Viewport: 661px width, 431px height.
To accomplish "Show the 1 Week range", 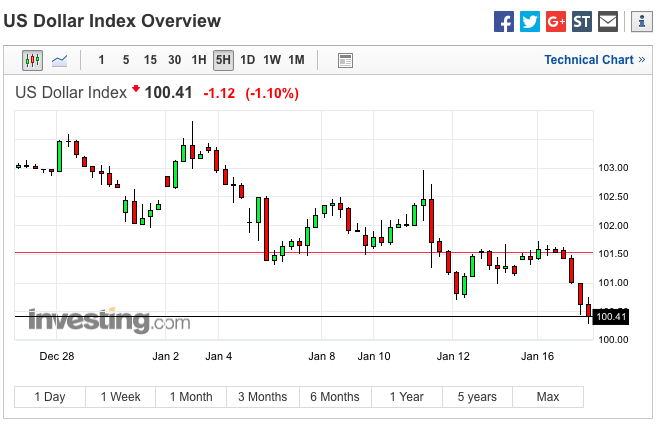I will click(x=121, y=397).
